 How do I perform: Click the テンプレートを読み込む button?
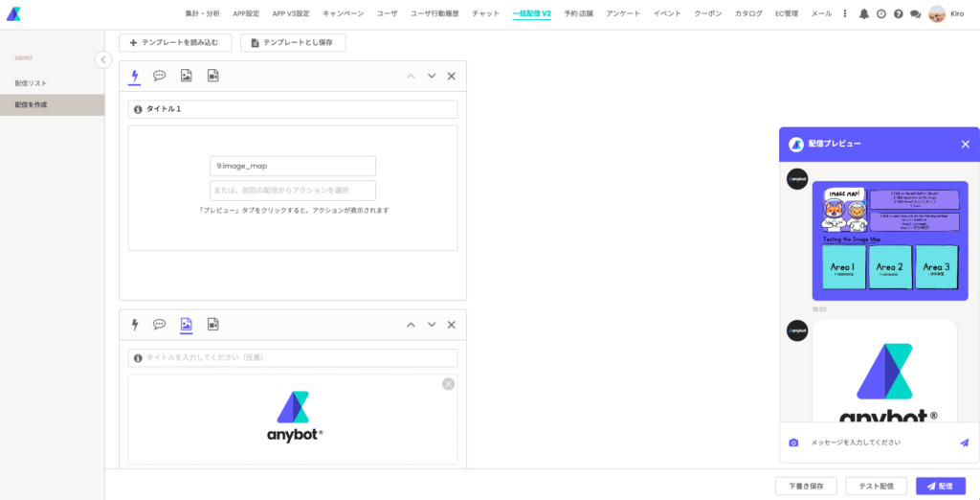point(175,43)
